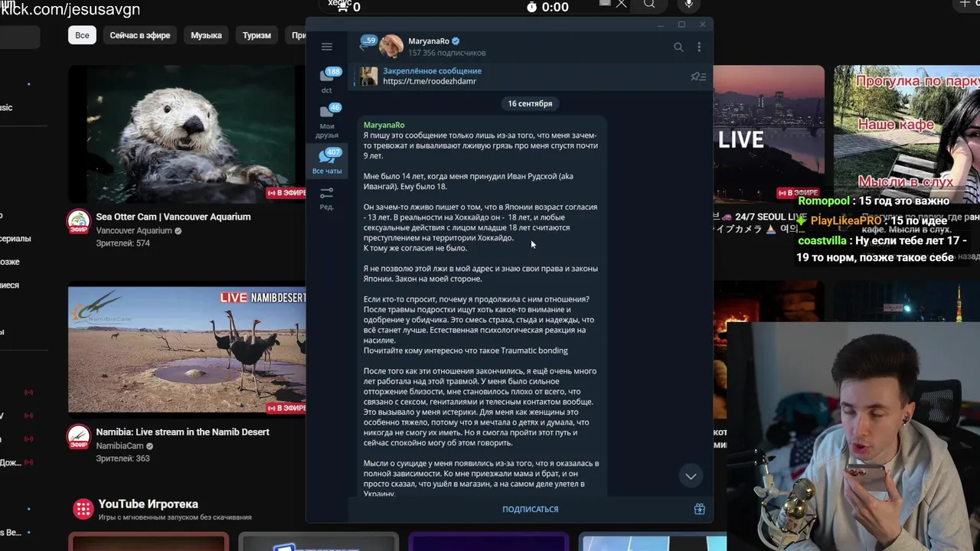The image size is (980, 551).
Task: Open Namibia: Live stream in the Namib Desert title
Action: [182, 432]
